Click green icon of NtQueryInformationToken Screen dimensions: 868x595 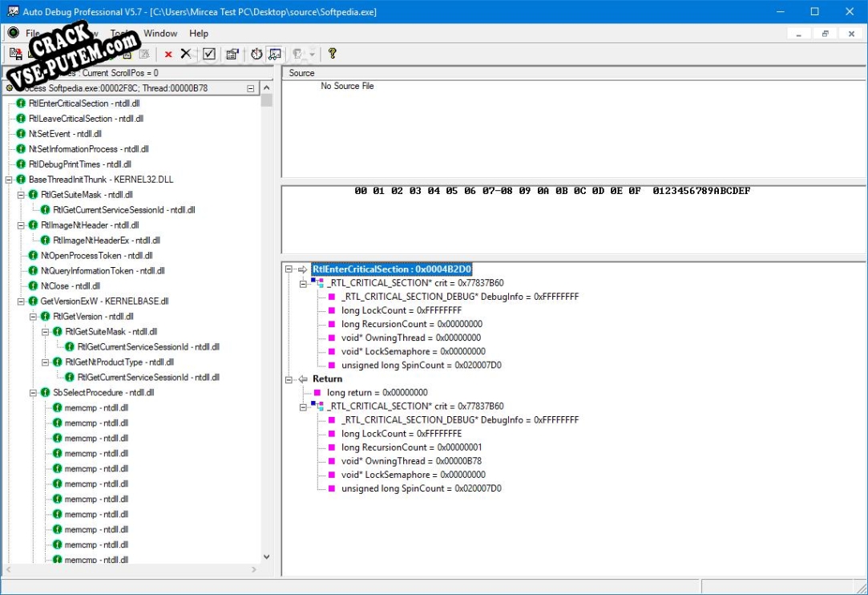coord(33,270)
